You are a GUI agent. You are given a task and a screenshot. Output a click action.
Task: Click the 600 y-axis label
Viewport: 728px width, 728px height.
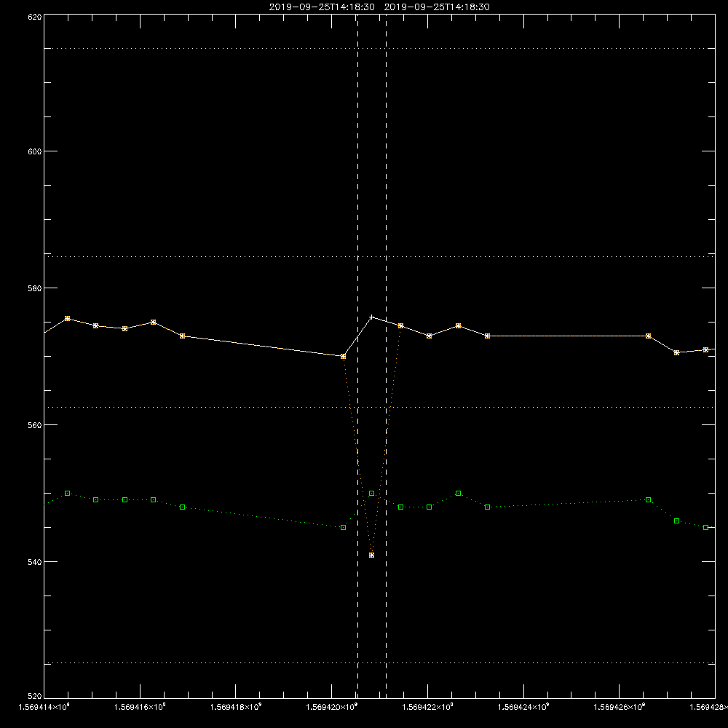tap(35, 151)
